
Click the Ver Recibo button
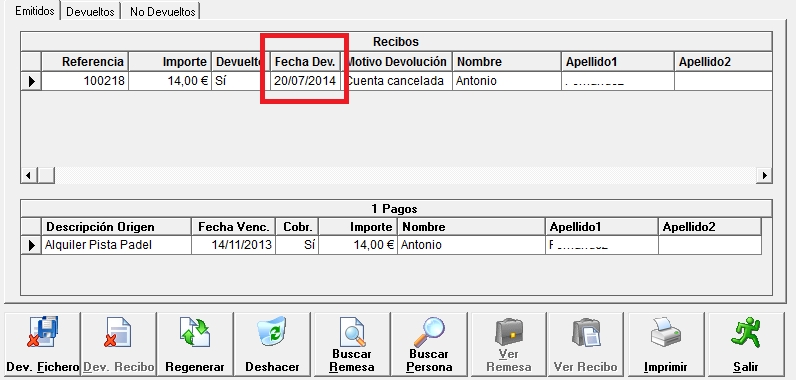pyautogui.click(x=585, y=344)
